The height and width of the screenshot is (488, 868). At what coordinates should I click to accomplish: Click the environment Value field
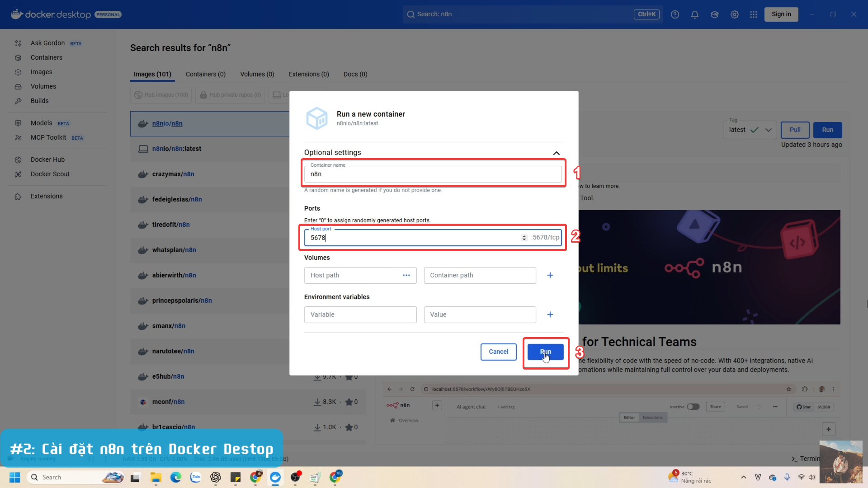pos(480,314)
